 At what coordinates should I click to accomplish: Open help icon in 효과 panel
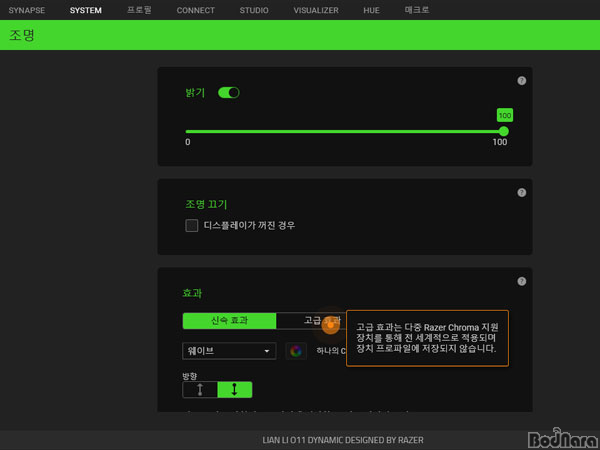click(x=522, y=281)
